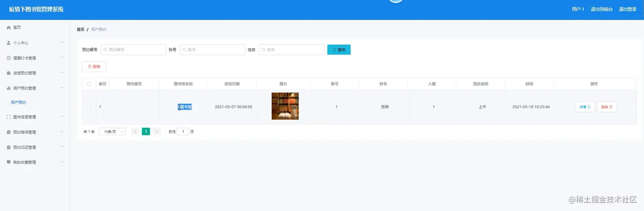Select the 用户预约 submenu item
The height and width of the screenshot is (211, 644).
pyautogui.click(x=18, y=102)
